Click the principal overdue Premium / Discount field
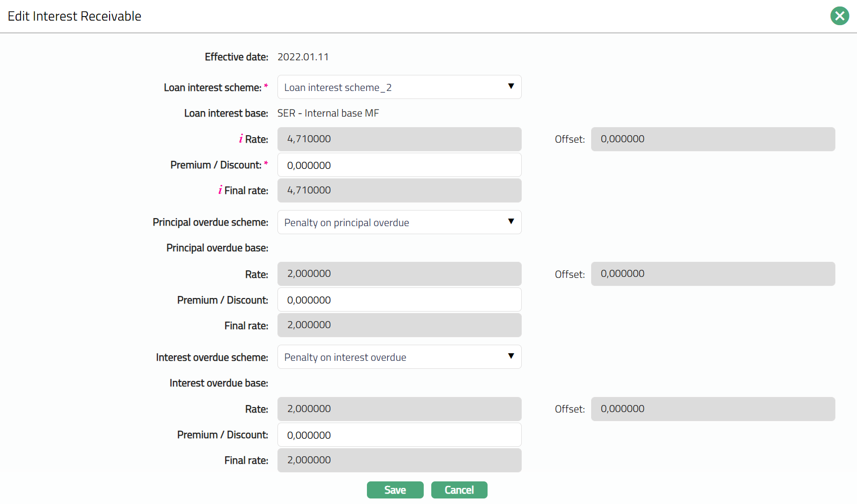This screenshot has width=857, height=504. click(x=399, y=300)
